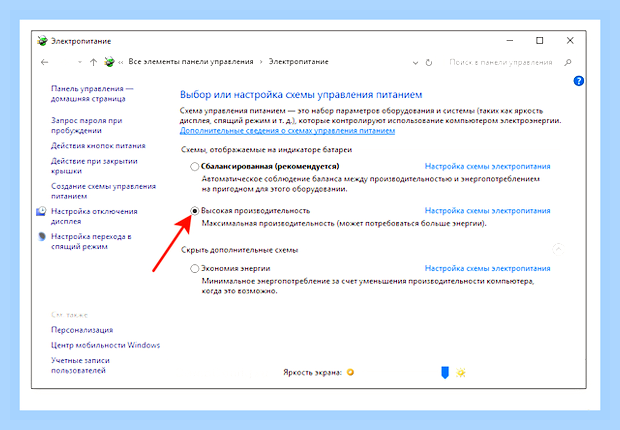Click the search field of control panel
Viewport: 620px width, 430px height.
(501, 62)
